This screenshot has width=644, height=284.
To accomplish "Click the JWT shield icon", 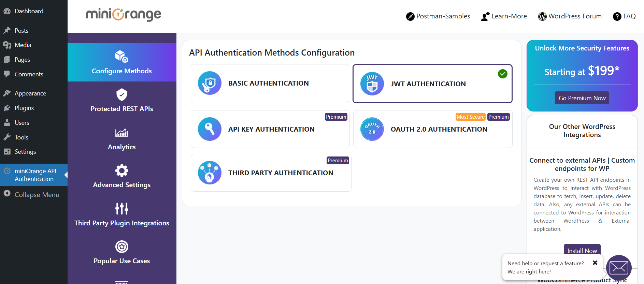I will tap(372, 84).
